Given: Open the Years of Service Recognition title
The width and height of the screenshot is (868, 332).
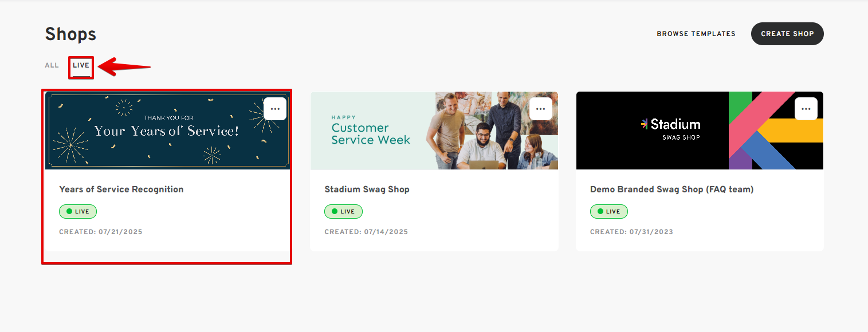Looking at the screenshot, I should (121, 189).
